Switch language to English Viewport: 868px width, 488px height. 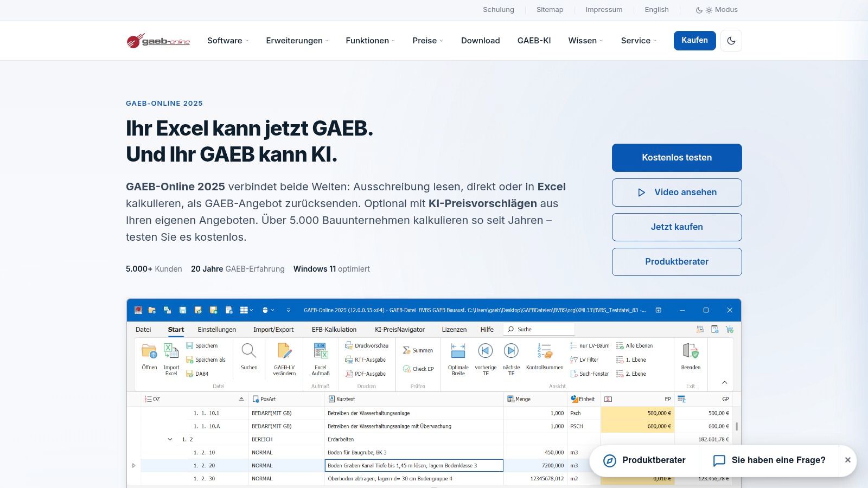[x=657, y=10]
